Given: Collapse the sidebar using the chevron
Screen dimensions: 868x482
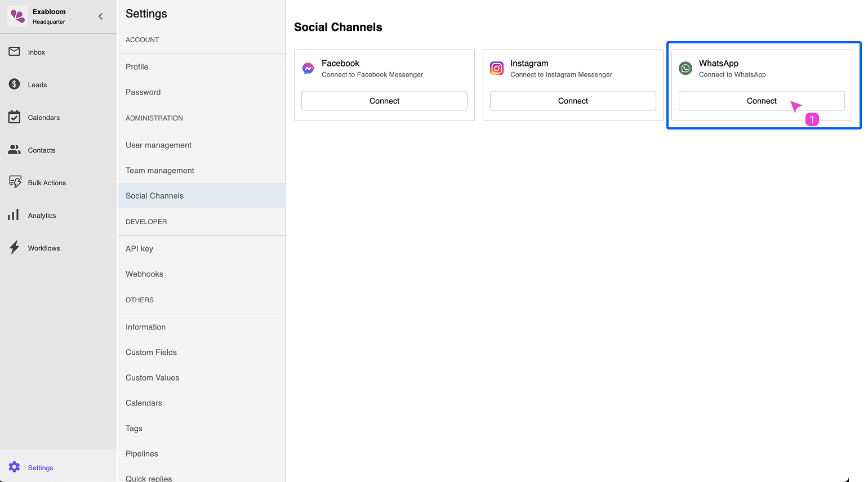Looking at the screenshot, I should coord(100,16).
